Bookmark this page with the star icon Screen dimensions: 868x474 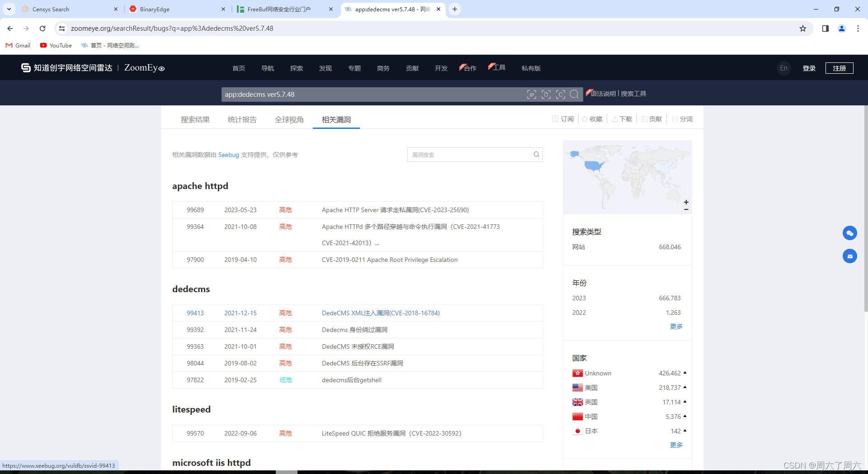coord(803,28)
